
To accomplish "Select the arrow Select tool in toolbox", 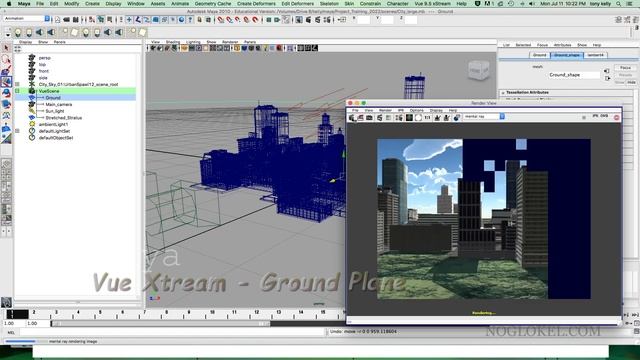I will (6, 48).
